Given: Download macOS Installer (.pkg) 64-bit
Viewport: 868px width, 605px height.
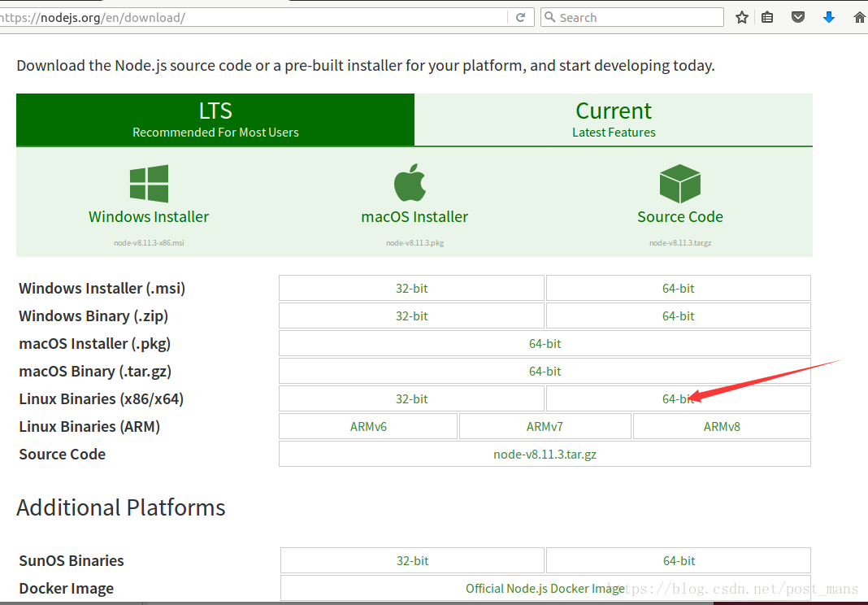Looking at the screenshot, I should tap(545, 343).
